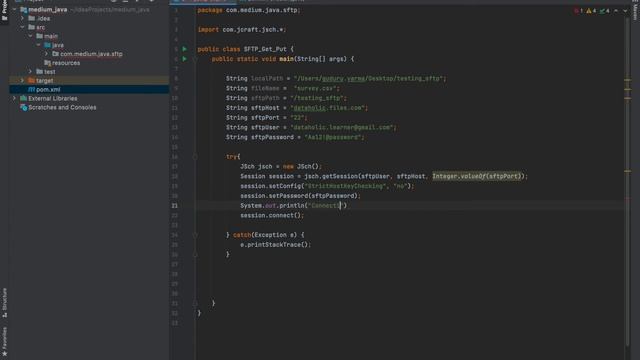Click the highlighted Integer.valueOf(sftpPort) expression
This screenshot has height=360, width=640.
click(477, 176)
